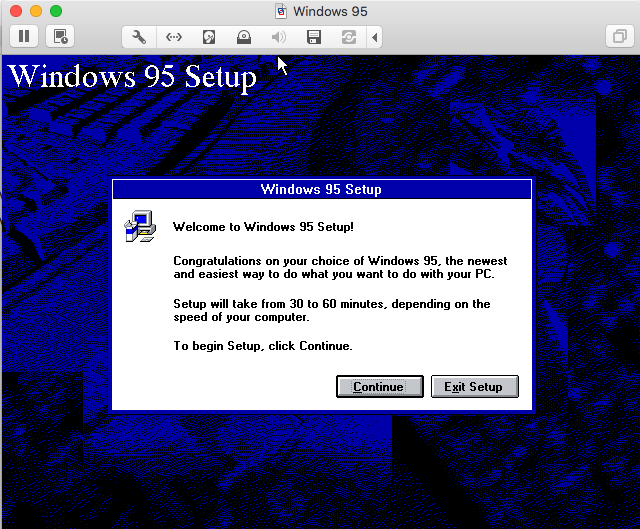The width and height of the screenshot is (640, 529).
Task: Open the snapshot manager icon
Action: pyautogui.click(x=60, y=37)
